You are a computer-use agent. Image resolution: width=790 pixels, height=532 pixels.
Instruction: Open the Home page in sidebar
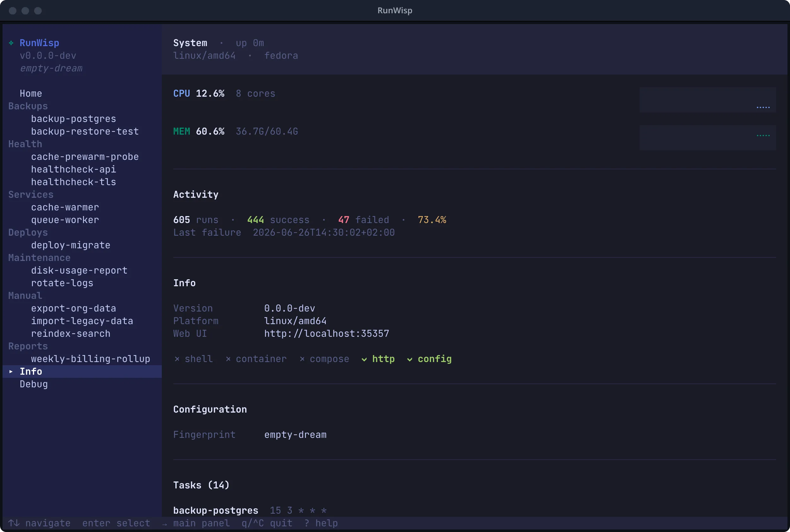31,93
